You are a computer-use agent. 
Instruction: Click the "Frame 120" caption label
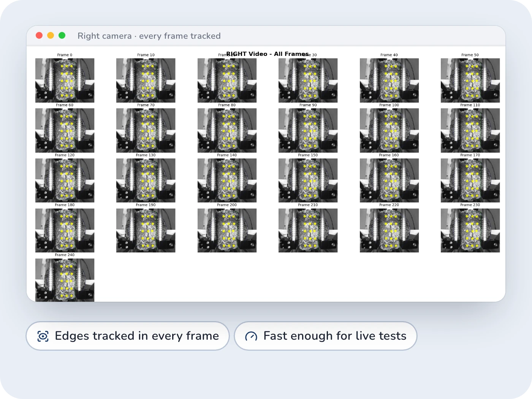65,155
